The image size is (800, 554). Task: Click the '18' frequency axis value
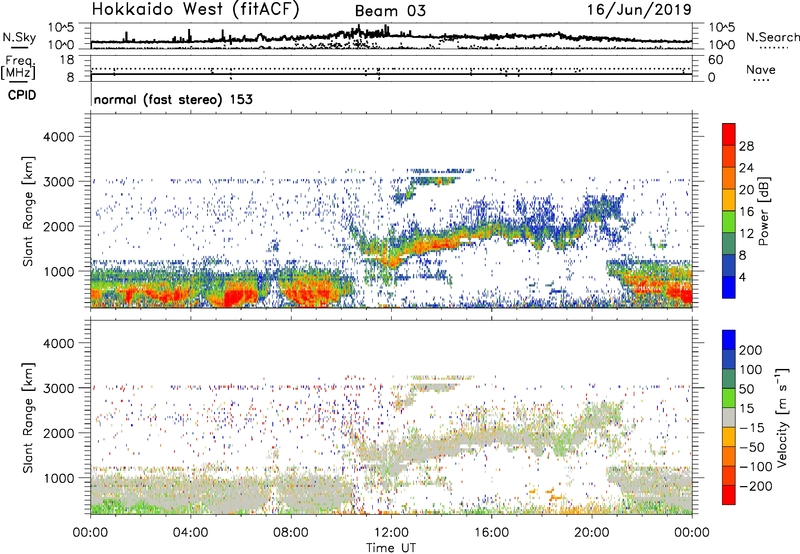tap(66, 60)
